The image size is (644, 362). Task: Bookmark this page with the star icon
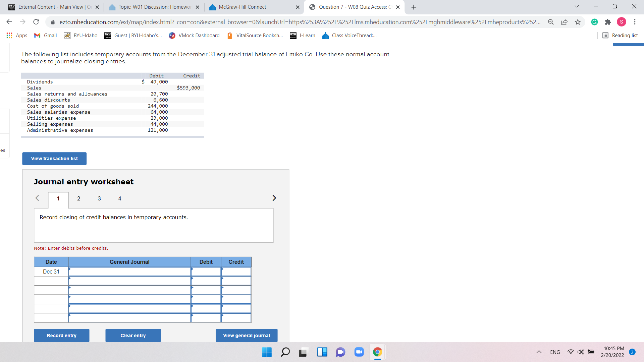point(578,22)
